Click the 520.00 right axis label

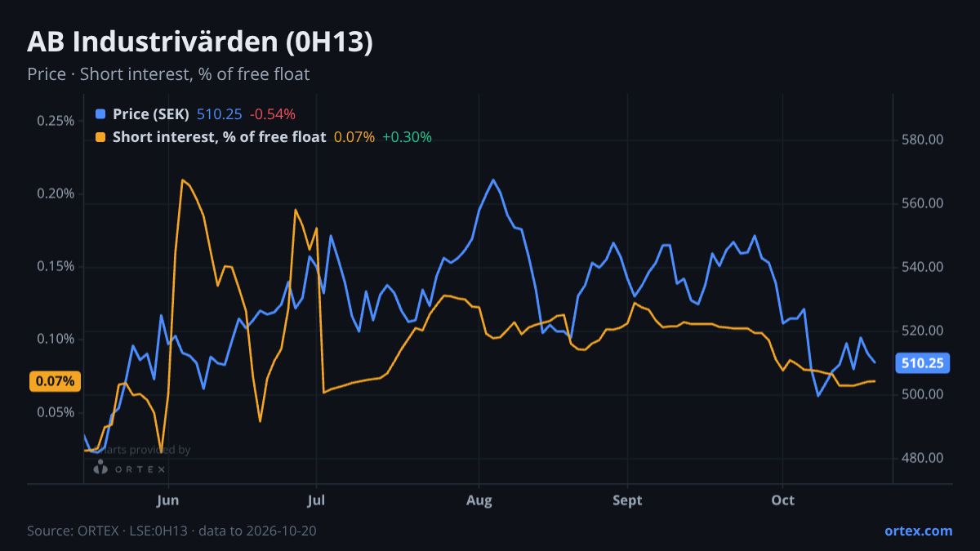pyautogui.click(x=924, y=331)
